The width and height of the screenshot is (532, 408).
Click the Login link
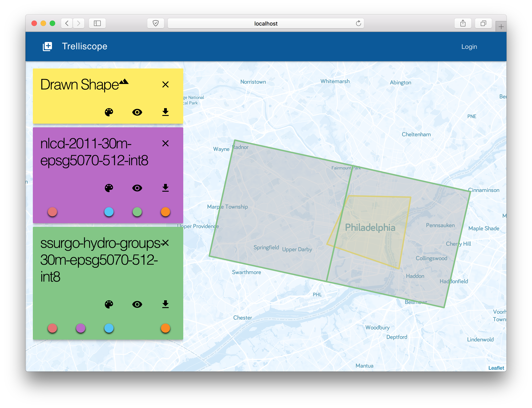(x=469, y=47)
